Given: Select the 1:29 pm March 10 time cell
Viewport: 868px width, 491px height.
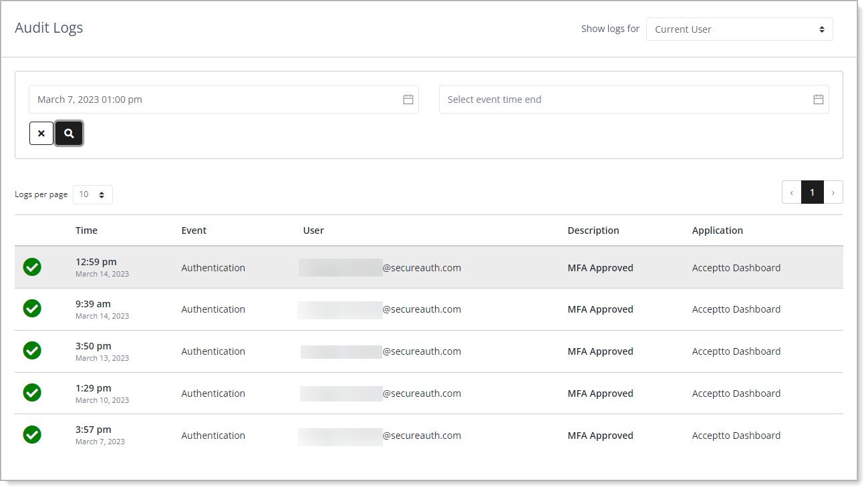Looking at the screenshot, I should [102, 393].
